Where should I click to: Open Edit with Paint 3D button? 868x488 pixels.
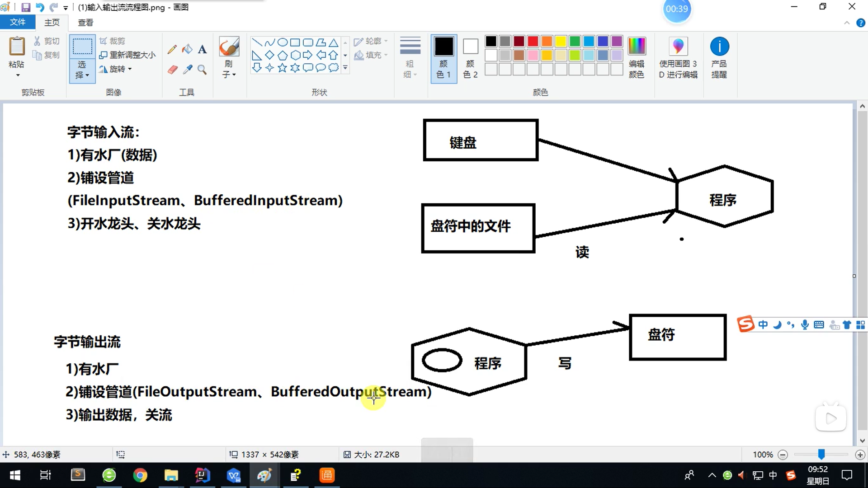click(x=678, y=57)
